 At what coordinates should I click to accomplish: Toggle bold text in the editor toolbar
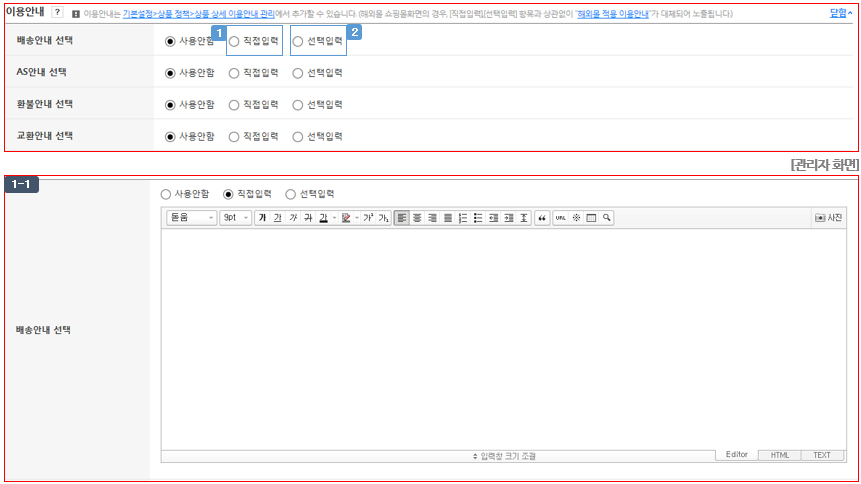(262, 218)
